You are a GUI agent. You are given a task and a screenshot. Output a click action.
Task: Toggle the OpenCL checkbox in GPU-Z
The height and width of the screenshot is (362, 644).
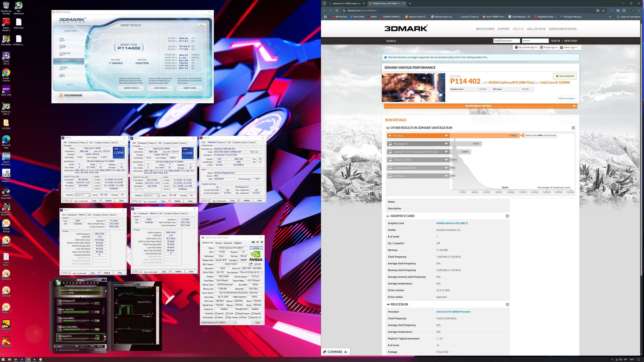216,313
